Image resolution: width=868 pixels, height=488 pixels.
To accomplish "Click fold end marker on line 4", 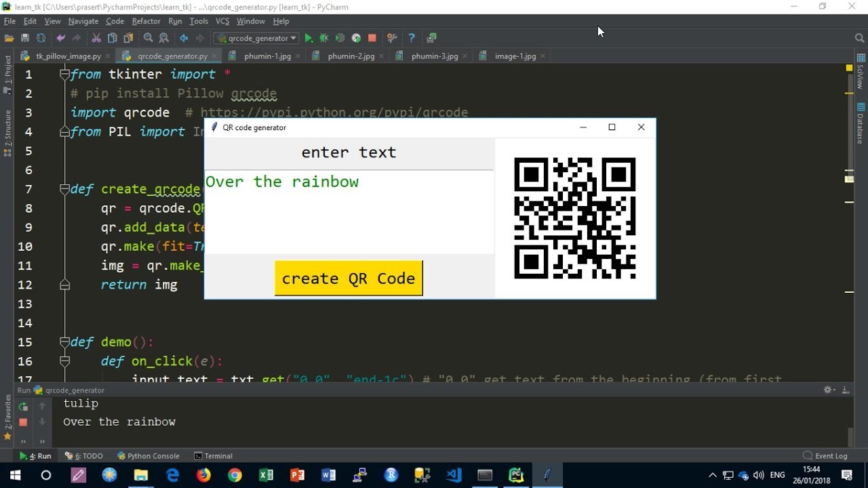I will tap(64, 131).
